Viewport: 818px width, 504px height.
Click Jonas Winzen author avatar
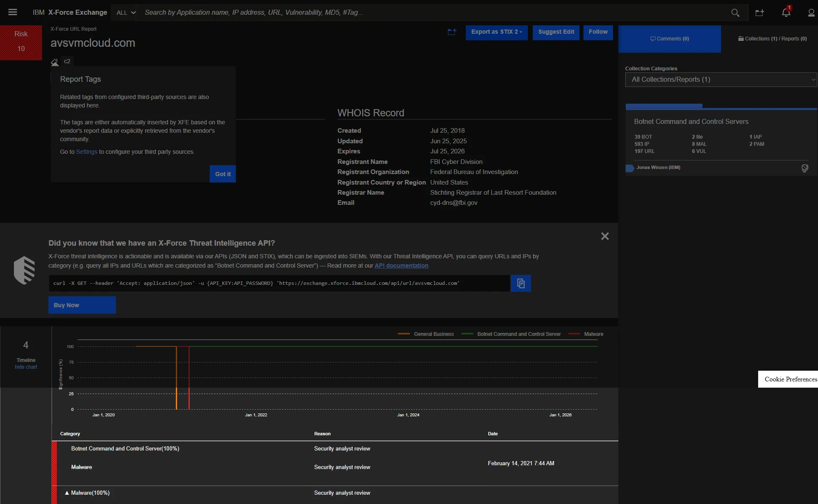[x=630, y=168]
